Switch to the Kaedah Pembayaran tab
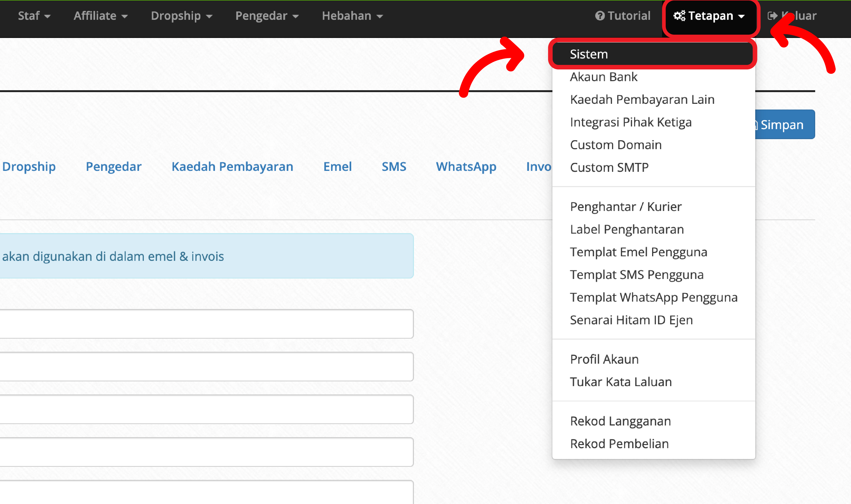The width and height of the screenshot is (851, 504). pos(232,166)
